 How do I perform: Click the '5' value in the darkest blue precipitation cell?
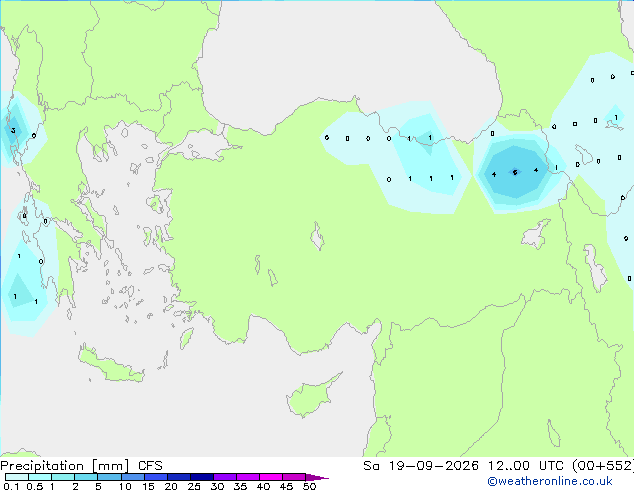click(x=515, y=172)
